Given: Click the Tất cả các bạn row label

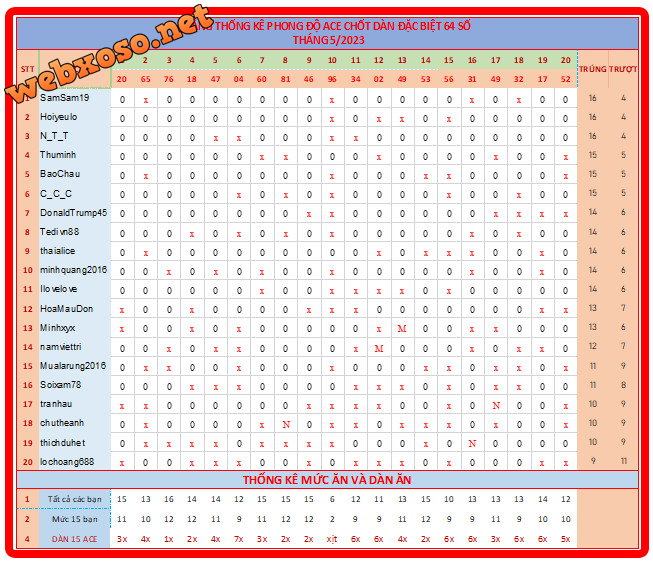Looking at the screenshot, I should pyautogui.click(x=75, y=499).
